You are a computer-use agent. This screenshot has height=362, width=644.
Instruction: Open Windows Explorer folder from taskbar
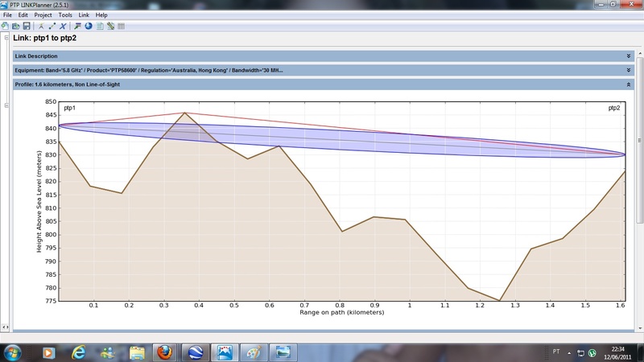point(137,352)
